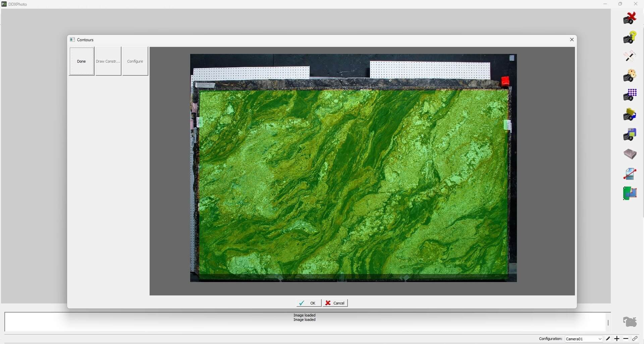Click the camera with red X icon

(x=630, y=18)
